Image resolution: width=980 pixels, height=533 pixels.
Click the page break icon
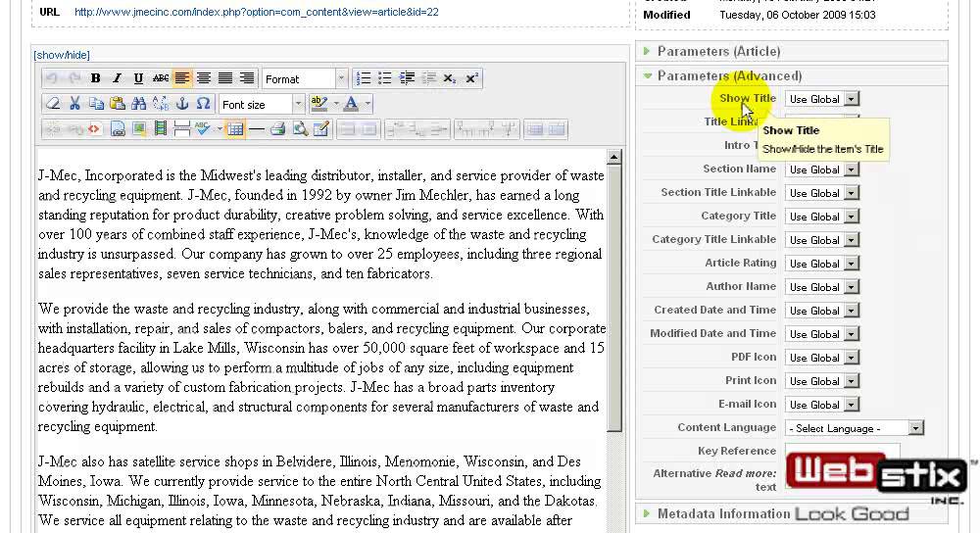tap(182, 129)
